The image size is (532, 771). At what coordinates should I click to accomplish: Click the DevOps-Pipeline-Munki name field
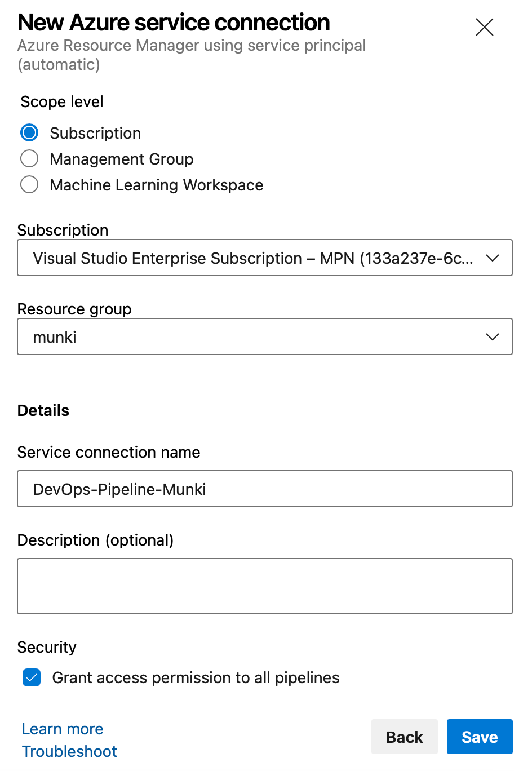click(264, 489)
